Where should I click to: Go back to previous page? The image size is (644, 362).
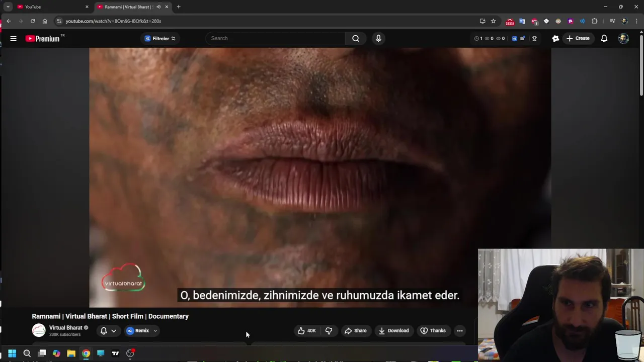tap(9, 21)
